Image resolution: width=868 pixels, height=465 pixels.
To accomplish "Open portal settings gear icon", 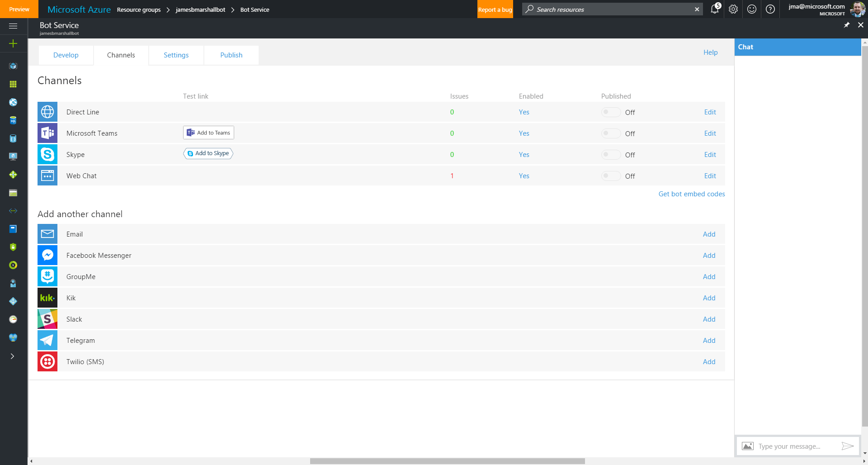I will pyautogui.click(x=733, y=9).
